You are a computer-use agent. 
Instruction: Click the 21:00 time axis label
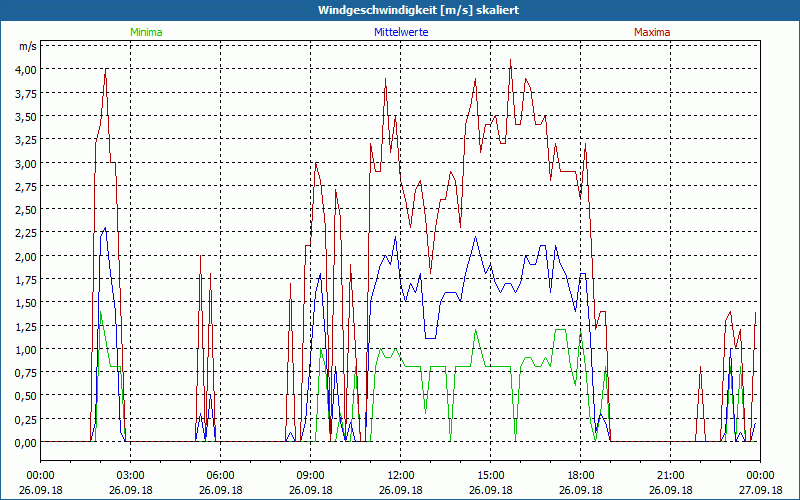(x=670, y=476)
